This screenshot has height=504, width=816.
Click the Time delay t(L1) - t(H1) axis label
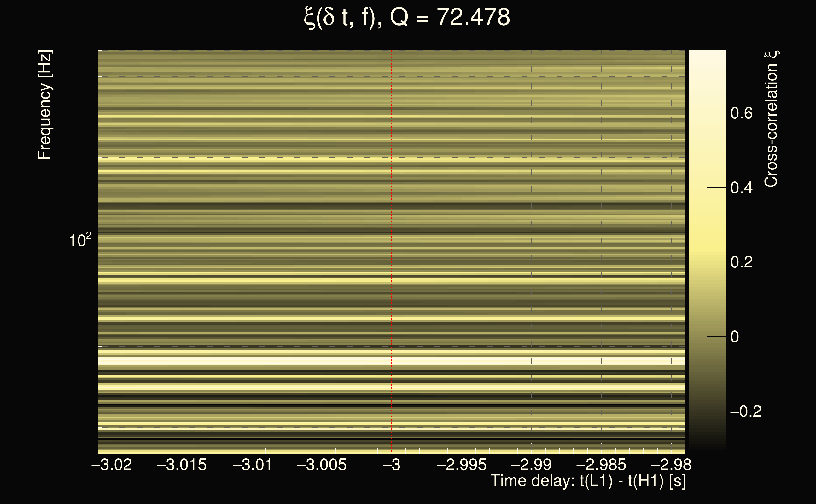tap(588, 481)
